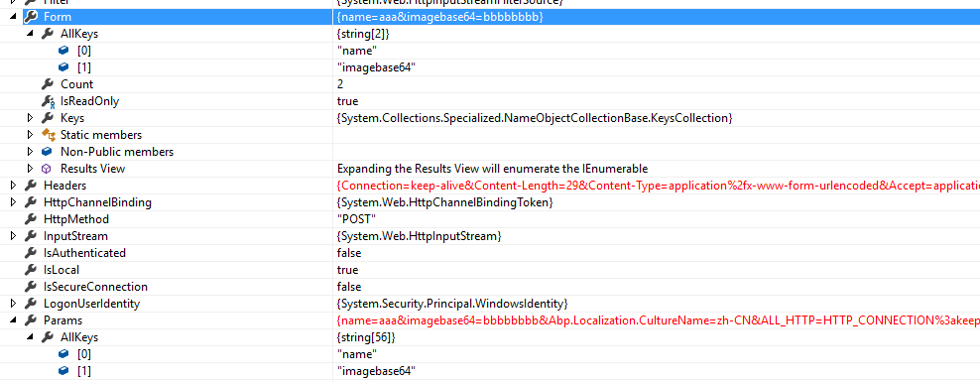Collapse the AllKeys node showing string[2]

pyautogui.click(x=30, y=35)
